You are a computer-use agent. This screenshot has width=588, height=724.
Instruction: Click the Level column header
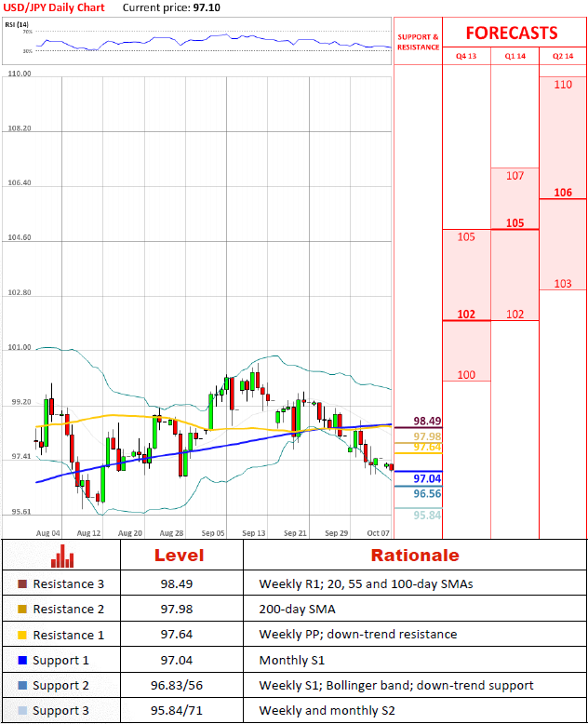(179, 555)
